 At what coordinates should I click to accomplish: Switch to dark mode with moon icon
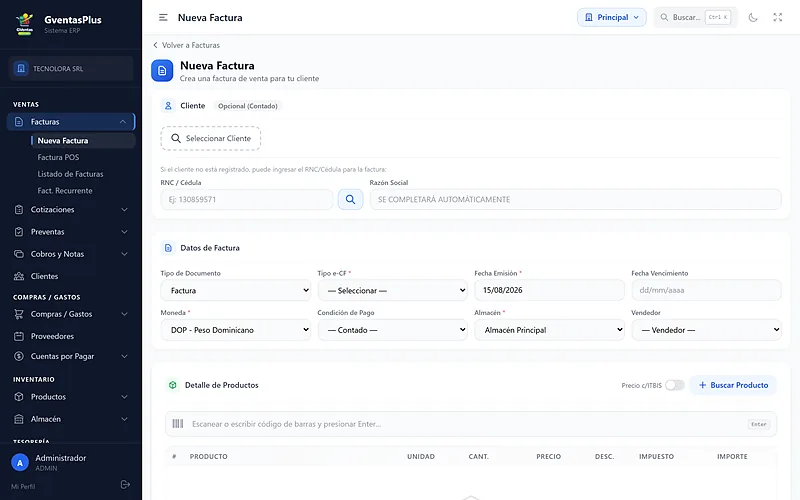coord(753,17)
